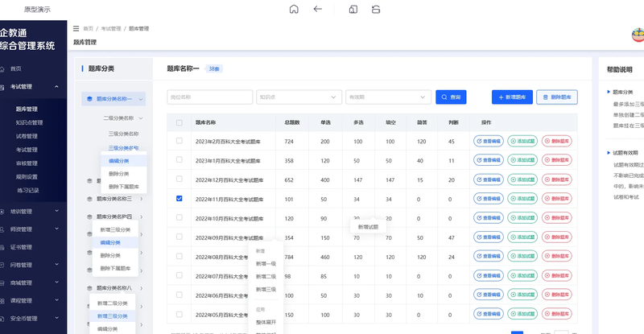
Task: Open 知识点管理 in sidebar
Action: [x=29, y=122]
